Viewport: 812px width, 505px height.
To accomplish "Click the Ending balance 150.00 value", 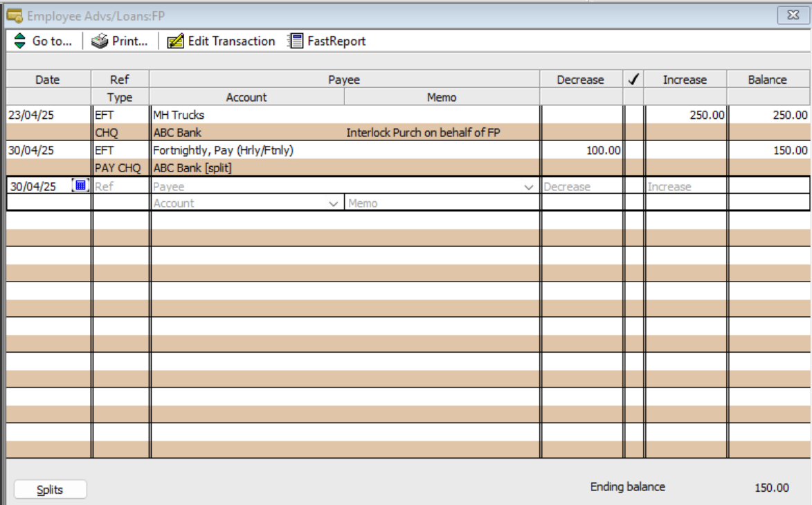I will click(772, 488).
